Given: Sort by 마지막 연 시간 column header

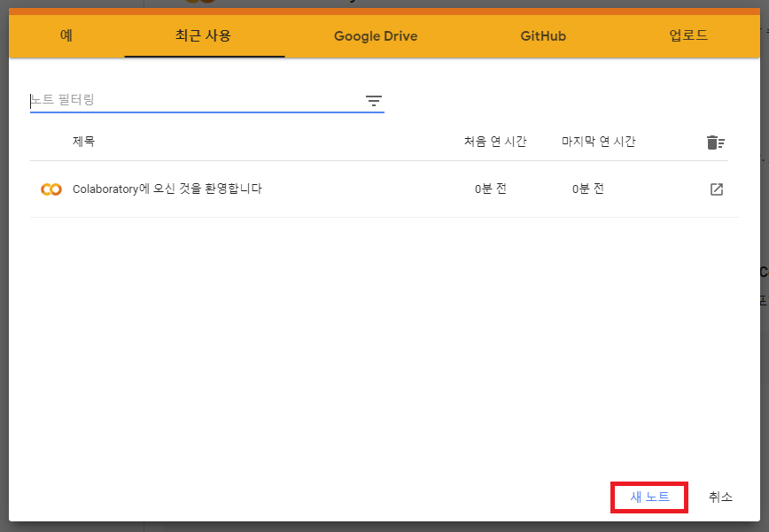Looking at the screenshot, I should (598, 142).
